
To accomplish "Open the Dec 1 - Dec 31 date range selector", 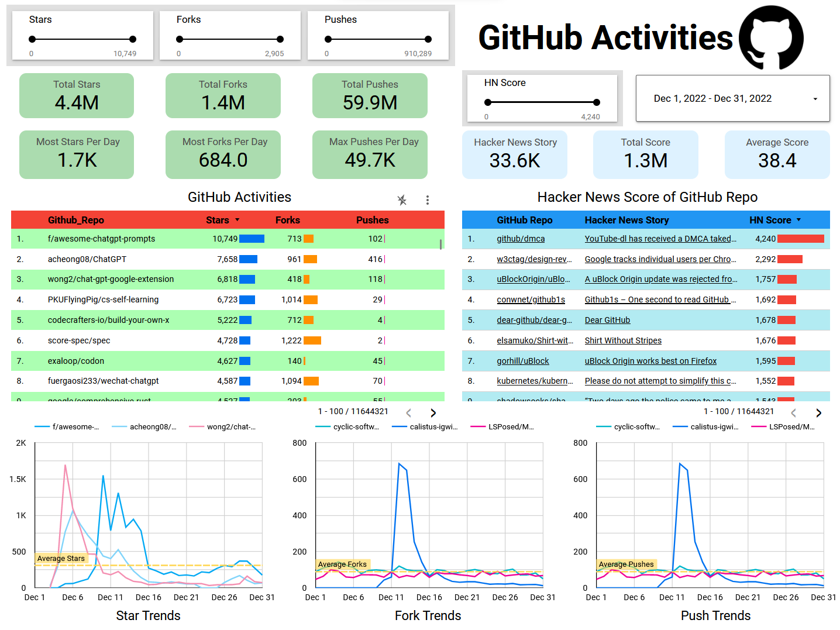I will coord(732,98).
